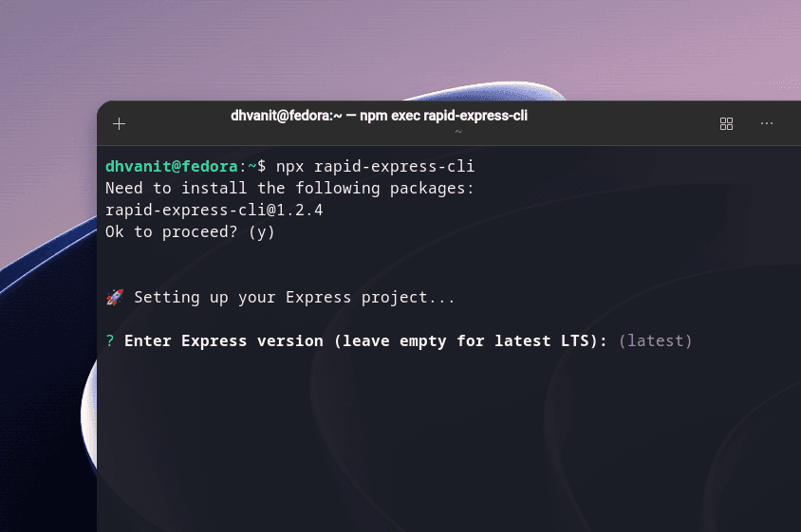Click 'Setting up your Express project...' text
This screenshot has width=801, height=532.
tap(294, 297)
